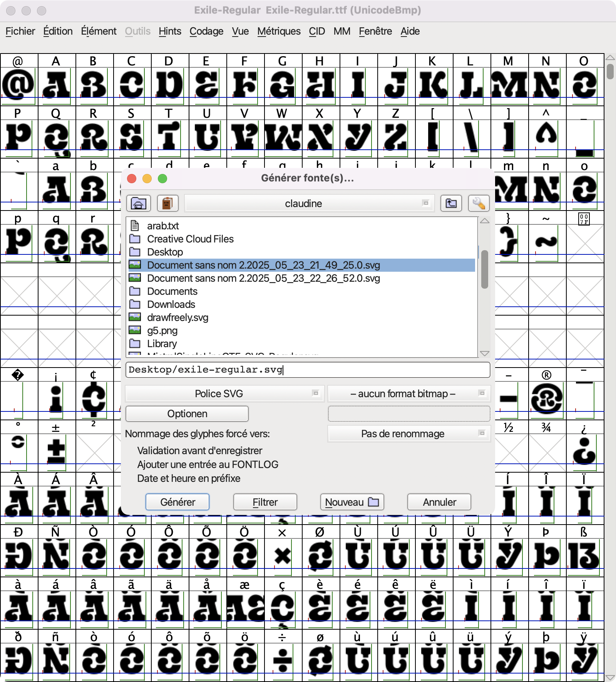Toggle Validation avant d'enregistrer option
The height and width of the screenshot is (682, 616).
(x=199, y=451)
